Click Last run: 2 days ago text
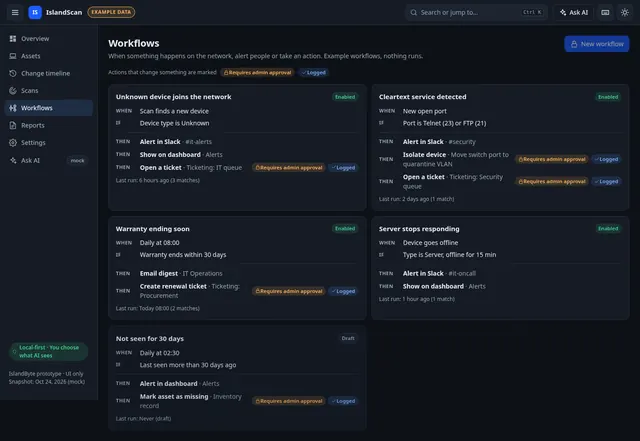The height and width of the screenshot is (441, 640). (x=416, y=199)
